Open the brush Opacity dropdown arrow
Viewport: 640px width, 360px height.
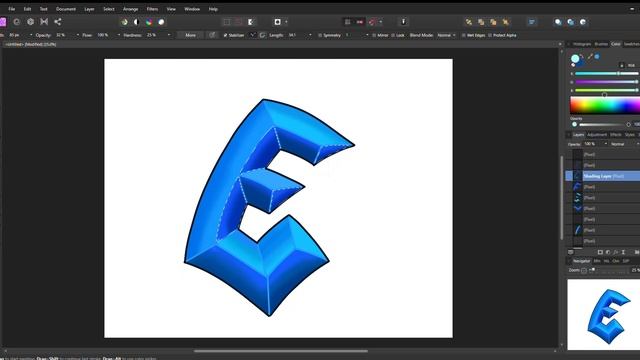[78, 35]
